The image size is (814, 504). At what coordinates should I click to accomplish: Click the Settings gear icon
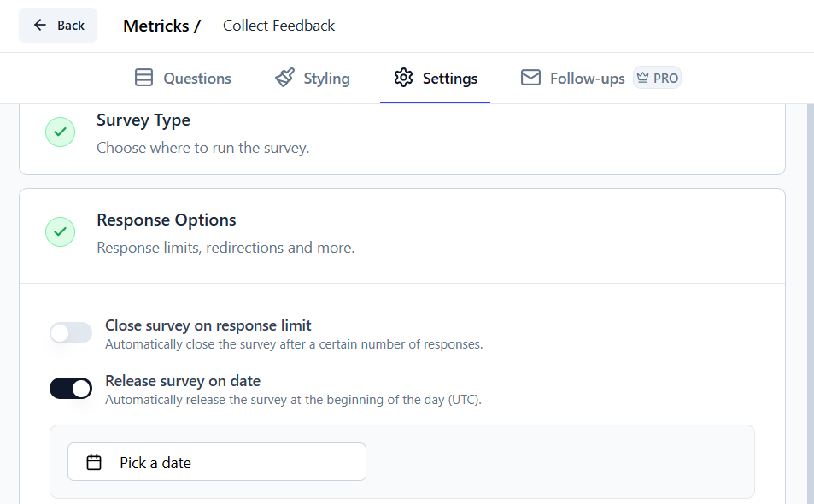click(x=403, y=77)
